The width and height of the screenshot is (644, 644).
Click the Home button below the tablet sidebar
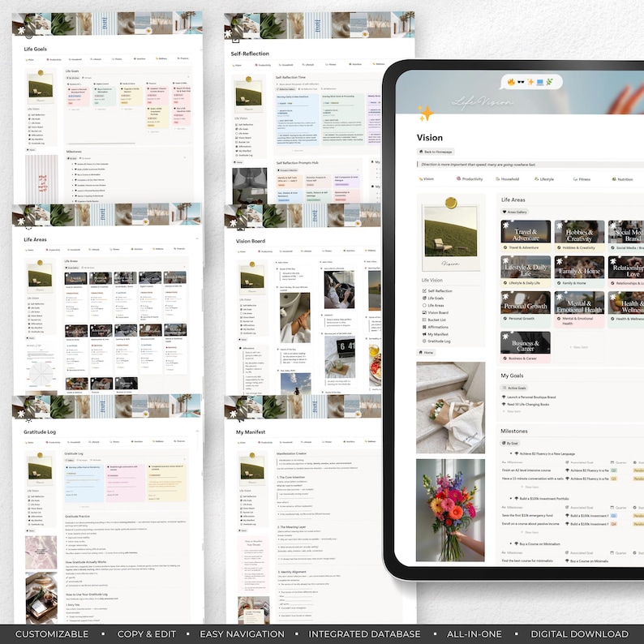click(x=426, y=352)
